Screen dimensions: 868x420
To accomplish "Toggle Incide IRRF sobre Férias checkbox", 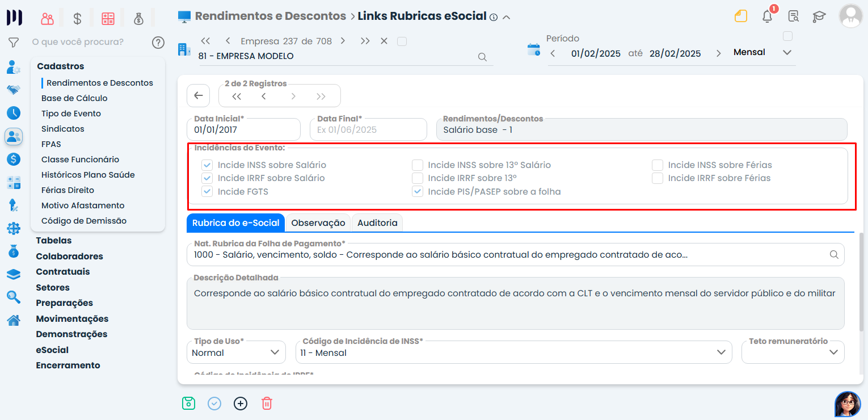I will [x=658, y=178].
